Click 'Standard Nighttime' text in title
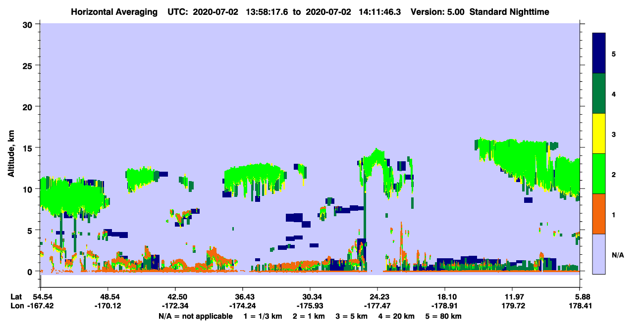 [509, 12]
